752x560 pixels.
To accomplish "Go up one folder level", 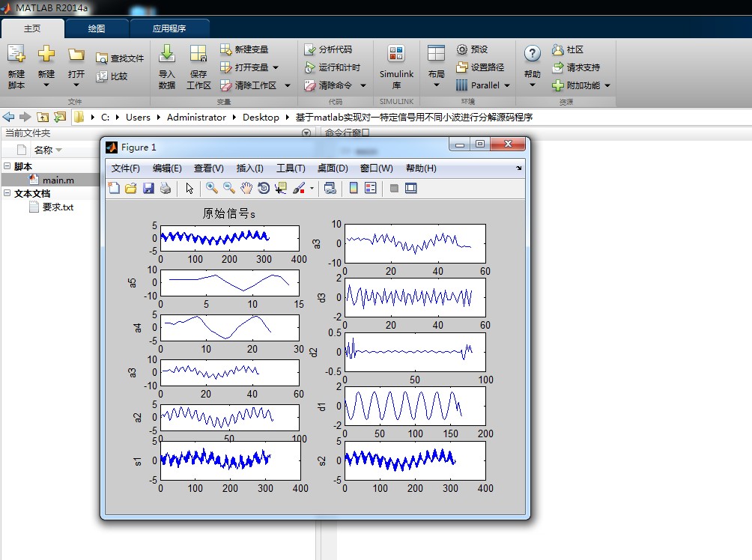I will pos(43,117).
